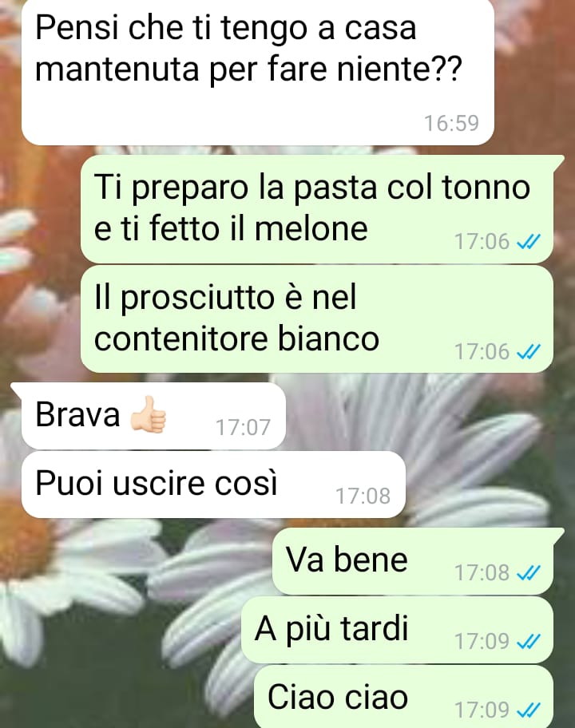Click the 17:08 timestamp on Puoi uscire così

[363, 496]
